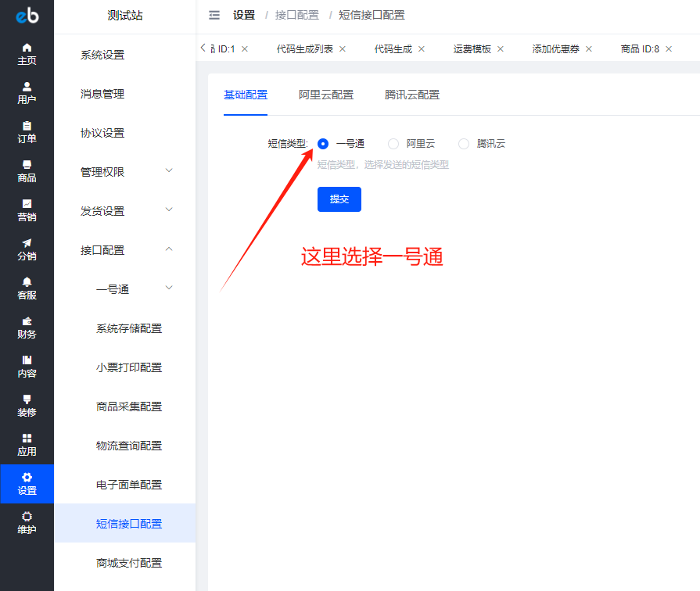Open the Orders icon in the sidebar
This screenshot has width=700, height=591.
(x=27, y=126)
